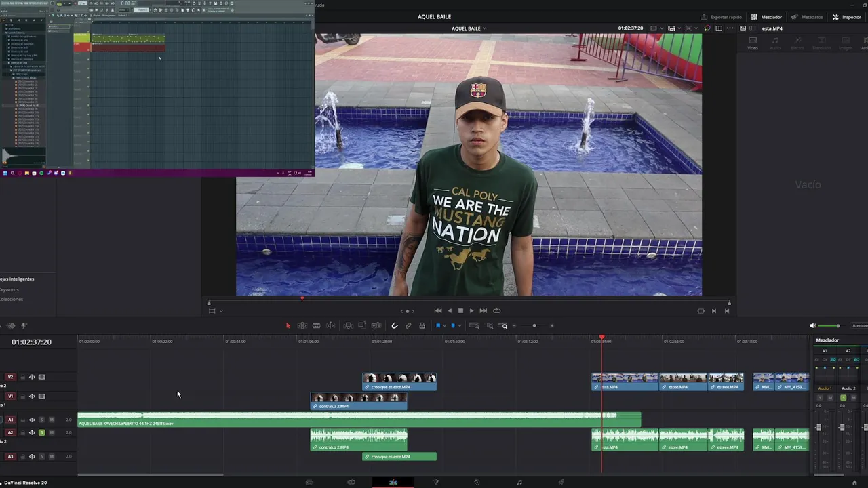868x488 pixels.
Task: Toggle timeline snapping magnet
Action: tap(395, 326)
